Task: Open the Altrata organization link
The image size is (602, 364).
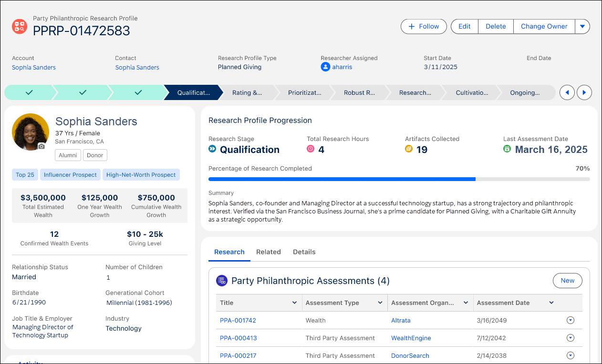Action: (401, 320)
